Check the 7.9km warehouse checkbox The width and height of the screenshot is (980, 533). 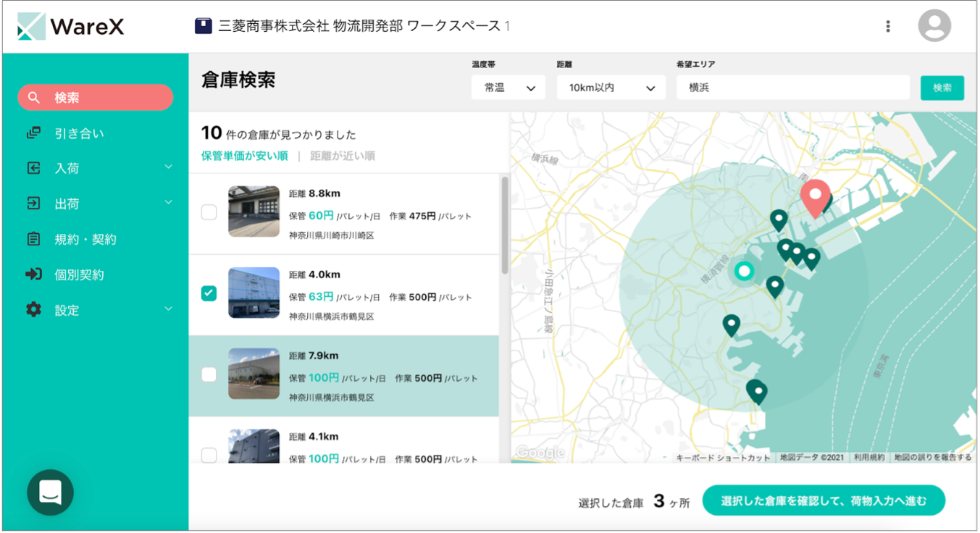pyautogui.click(x=209, y=374)
